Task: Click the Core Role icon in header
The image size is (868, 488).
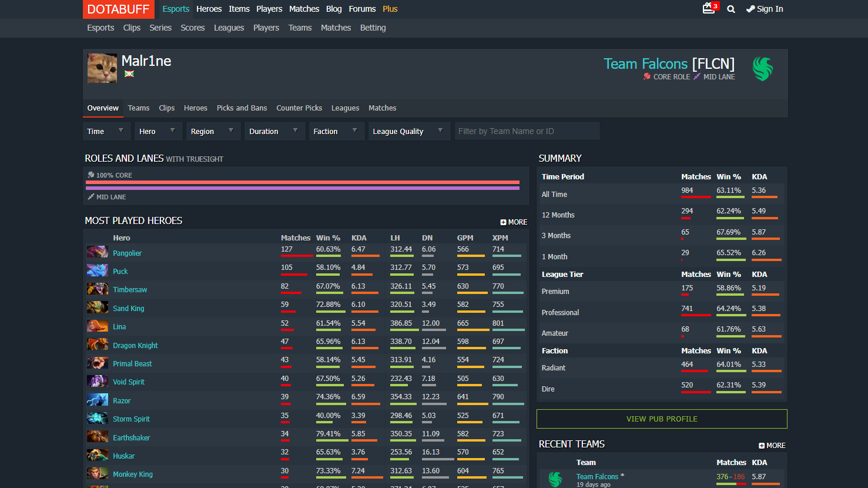Action: pos(647,76)
